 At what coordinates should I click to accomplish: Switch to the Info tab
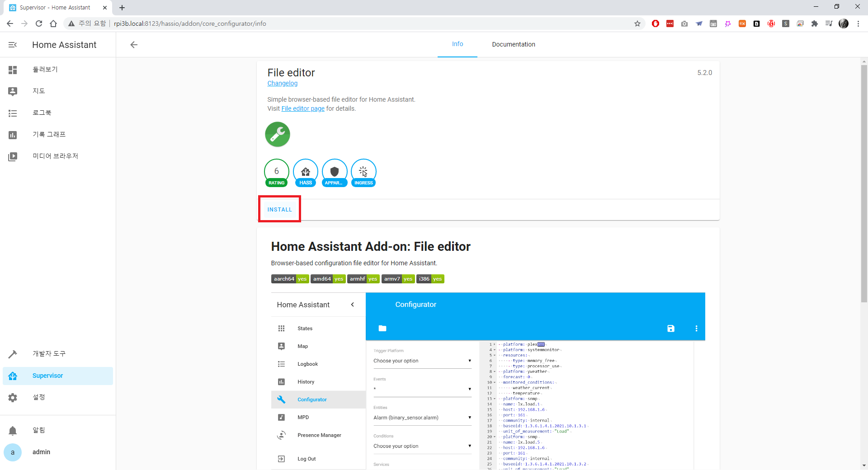(458, 44)
